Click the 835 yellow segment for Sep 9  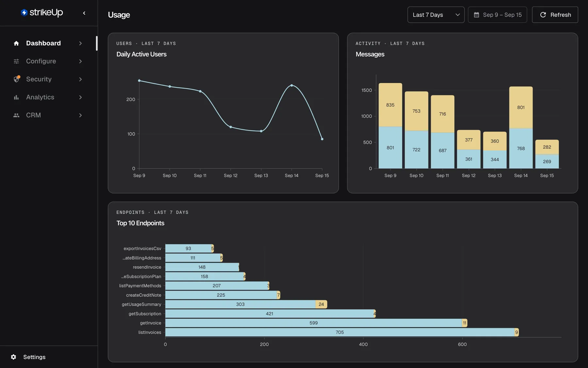[390, 105]
